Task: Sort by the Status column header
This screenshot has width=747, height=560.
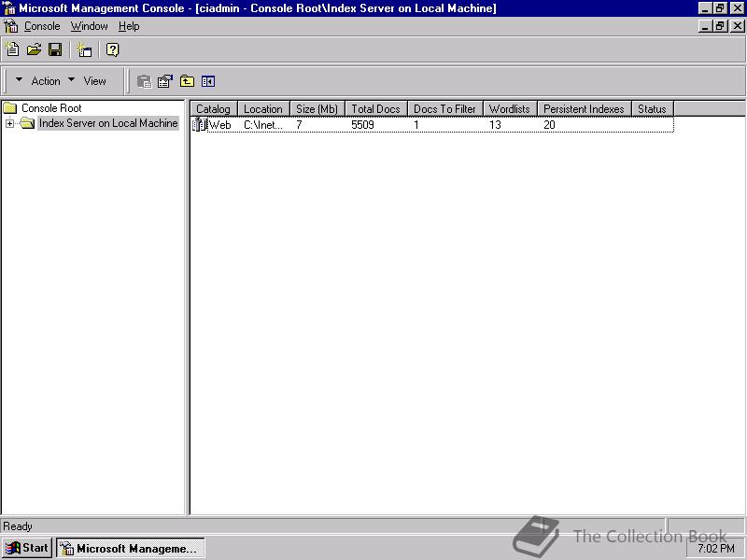Action: (x=652, y=109)
